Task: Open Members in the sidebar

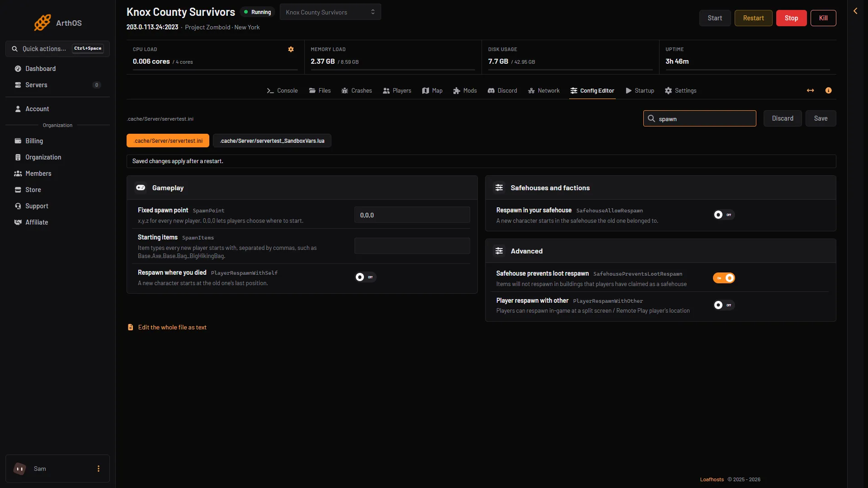Action: (57, 174)
